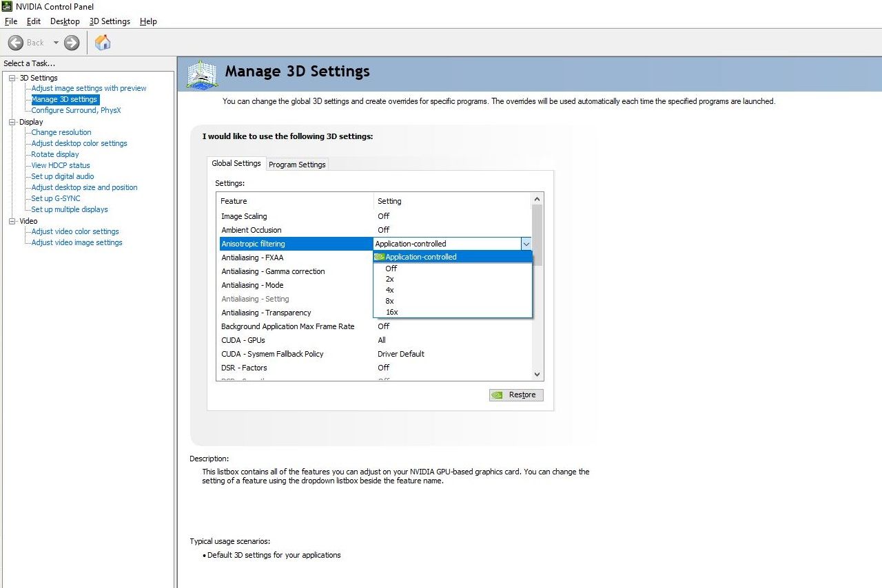
Task: Choose Application-controlled in dropdown list
Action: point(453,257)
